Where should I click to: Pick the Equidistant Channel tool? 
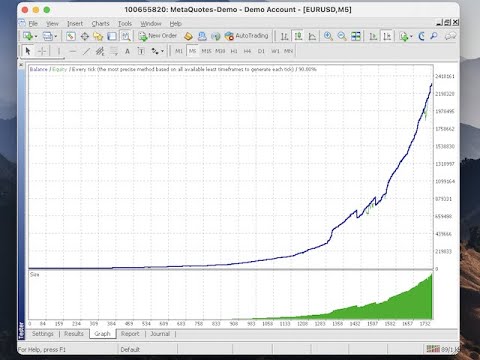pos(100,51)
